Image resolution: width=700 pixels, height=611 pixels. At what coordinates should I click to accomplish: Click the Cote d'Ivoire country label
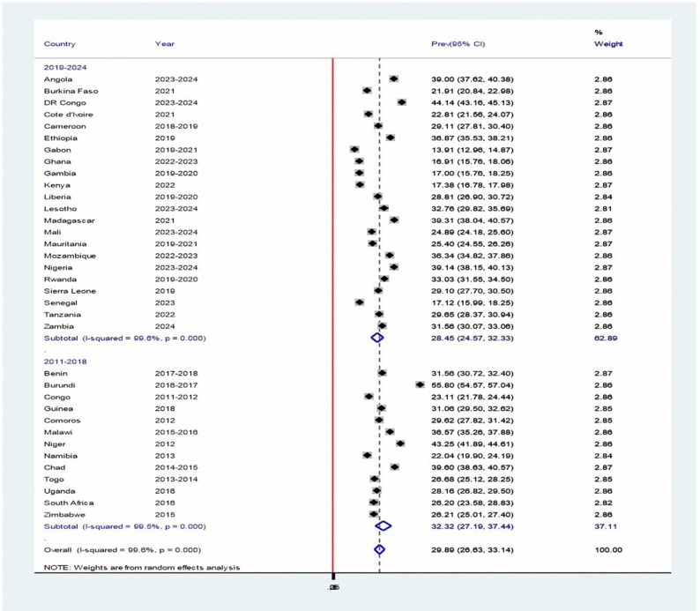pyautogui.click(x=68, y=115)
